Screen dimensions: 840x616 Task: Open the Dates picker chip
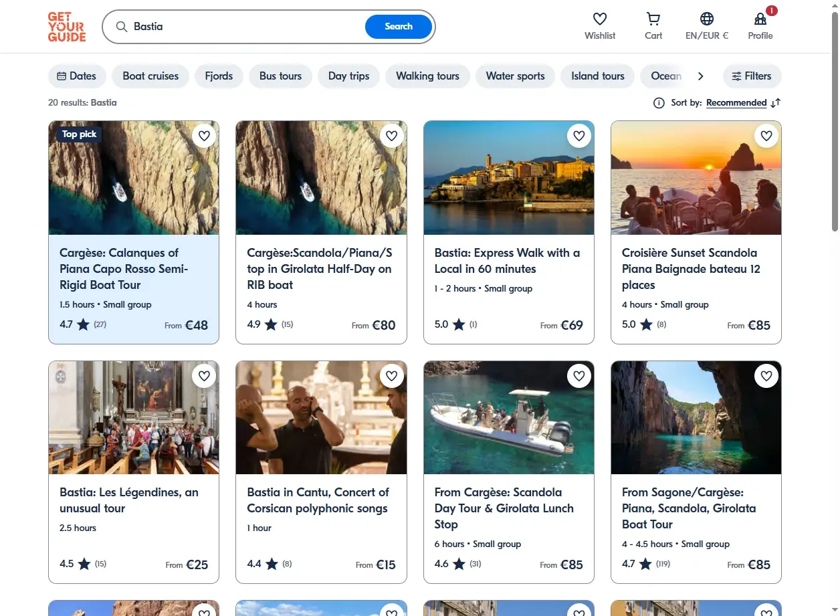[x=77, y=76]
